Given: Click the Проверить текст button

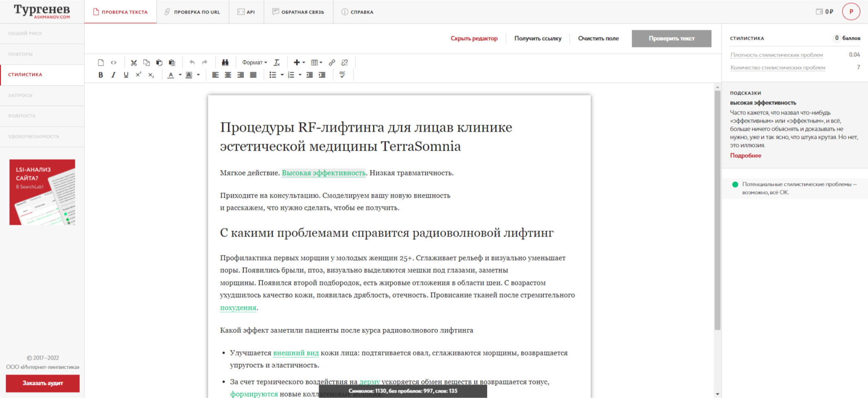Looking at the screenshot, I should [x=671, y=38].
